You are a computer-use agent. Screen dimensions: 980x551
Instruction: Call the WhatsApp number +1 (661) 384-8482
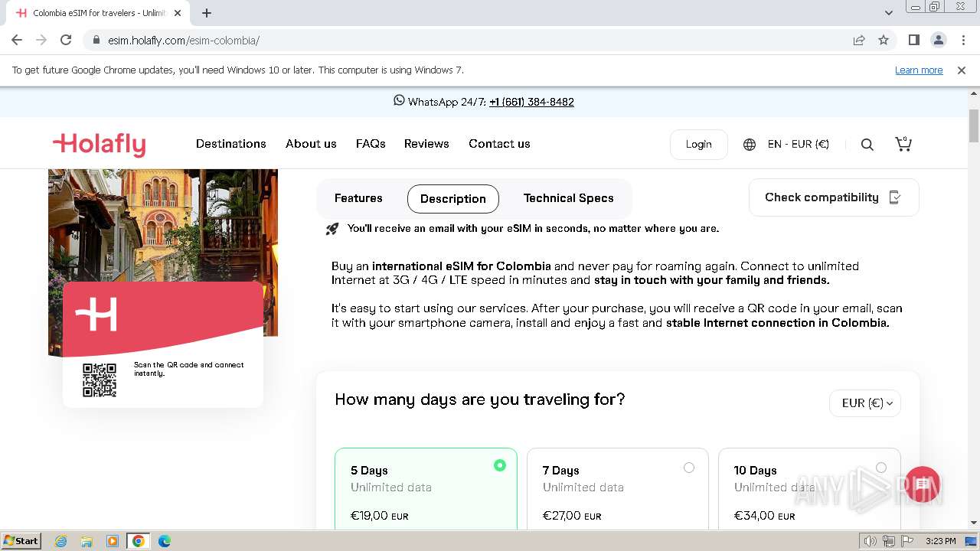point(531,102)
